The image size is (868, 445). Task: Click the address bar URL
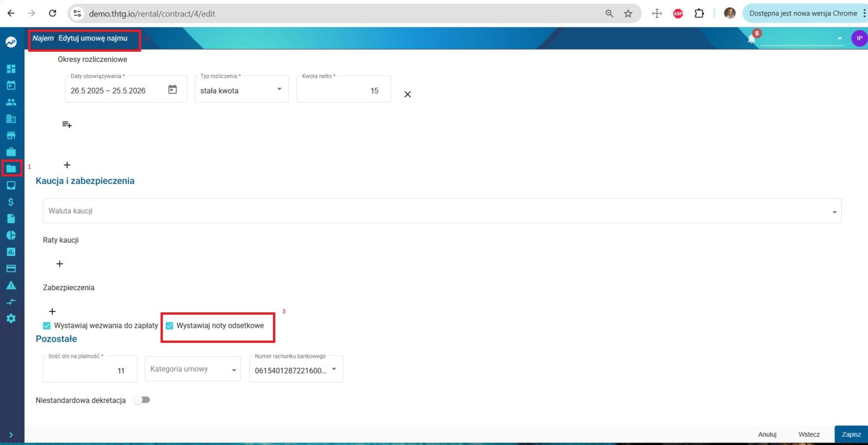(x=152, y=14)
